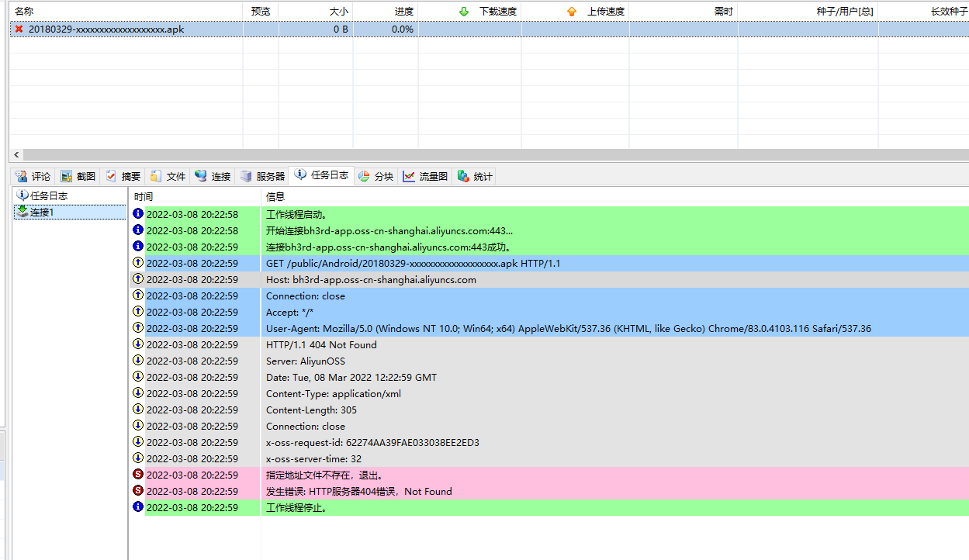This screenshot has height=560, width=969.
Task: Click left arrow of horizontal scrollbar
Action: click(16, 154)
